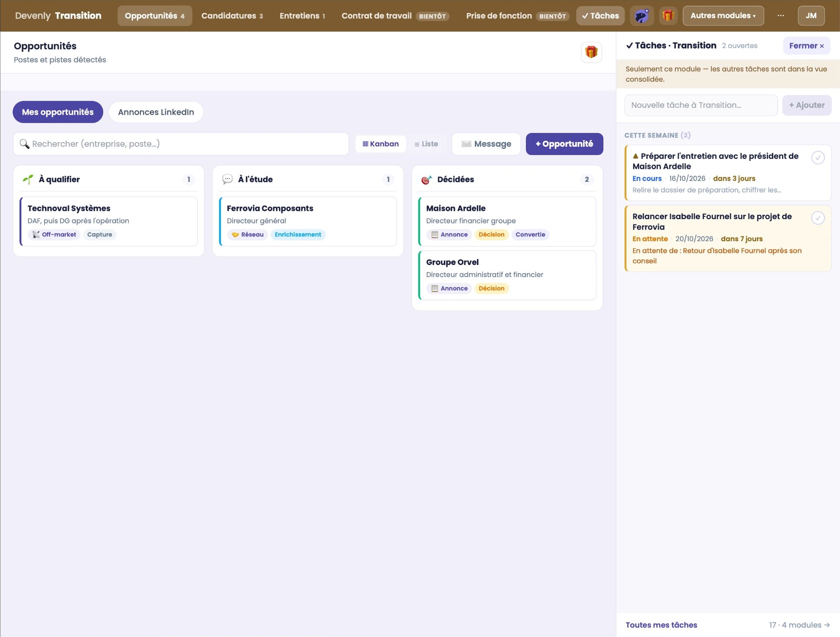Click the seedling icon of À qualifier
Image resolution: width=840 pixels, height=637 pixels.
28,179
